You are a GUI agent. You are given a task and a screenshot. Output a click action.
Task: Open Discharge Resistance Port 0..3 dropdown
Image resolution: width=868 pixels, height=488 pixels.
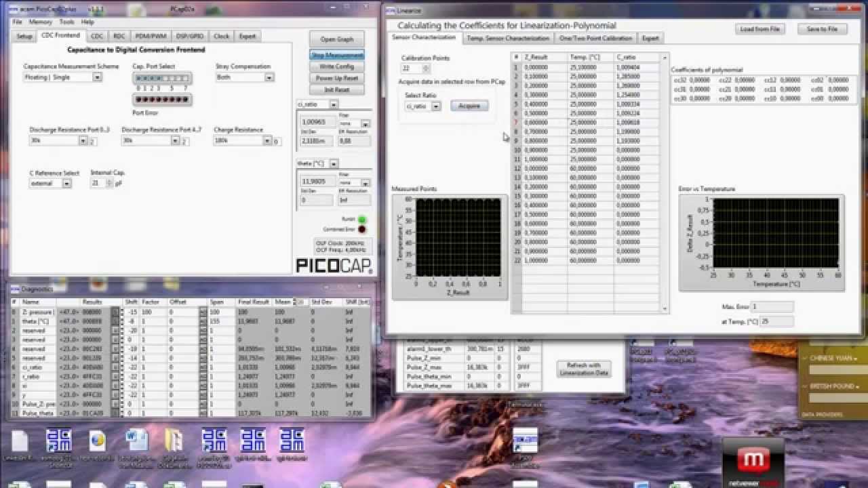[x=83, y=141]
